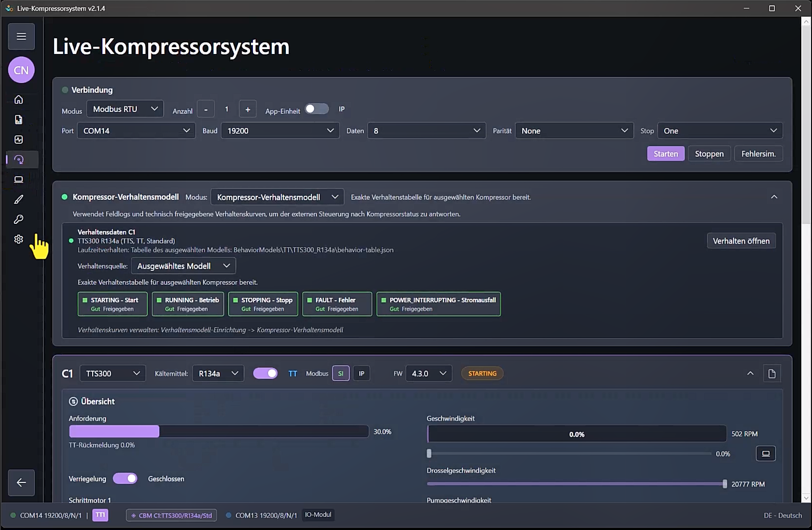
Task: Click the CBM C1:TTS300/R134a/Std badge
Action: (171, 515)
